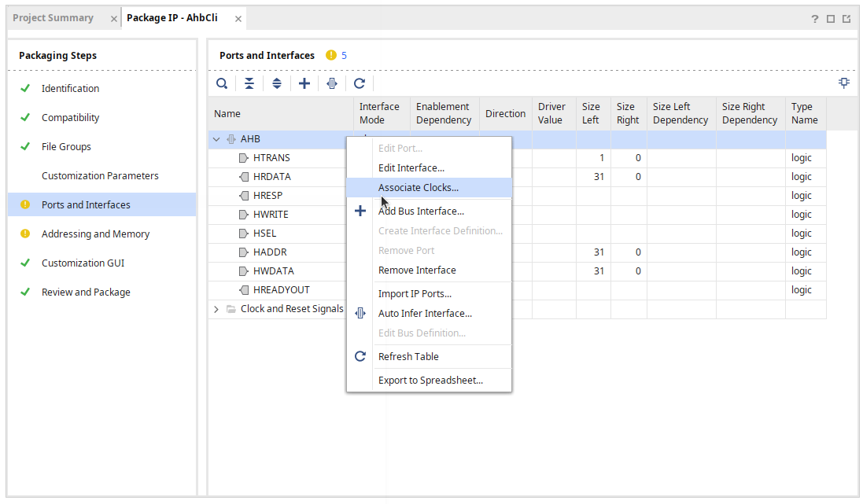Click the search icon in toolbar
Image resolution: width=863 pixels, height=504 pixels.
[223, 83]
